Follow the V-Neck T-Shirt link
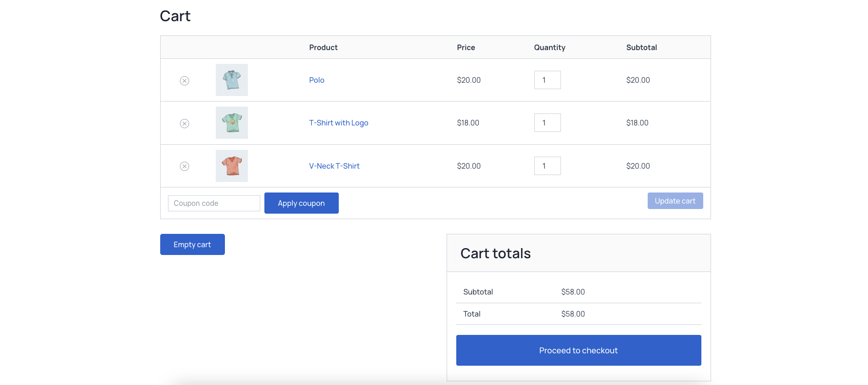 pos(334,166)
